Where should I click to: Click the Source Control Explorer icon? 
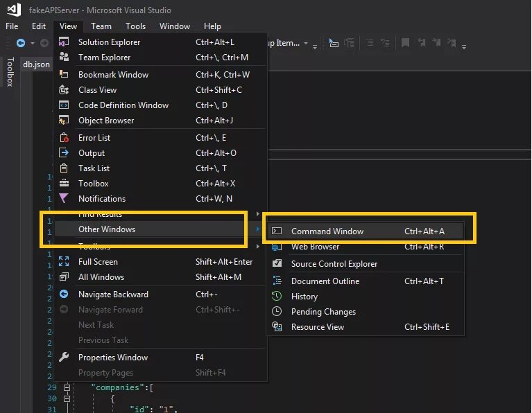pyautogui.click(x=277, y=263)
